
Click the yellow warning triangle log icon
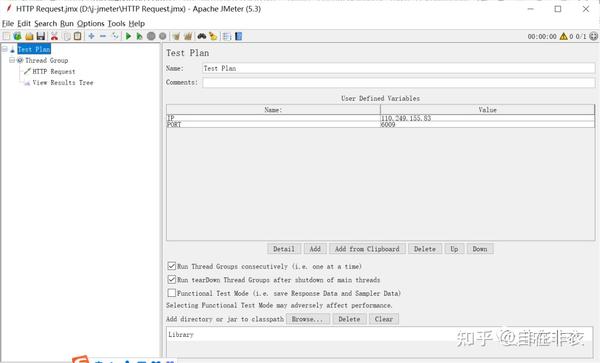tap(564, 36)
